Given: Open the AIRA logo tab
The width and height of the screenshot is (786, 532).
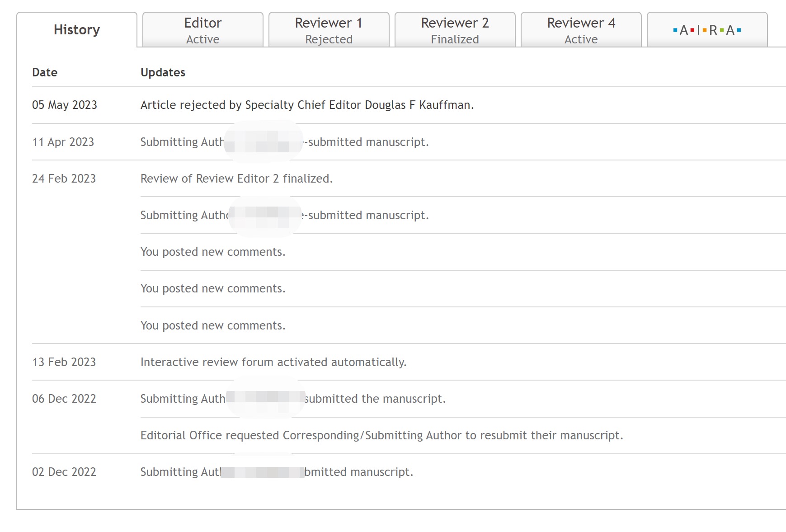Looking at the screenshot, I should coord(707,30).
